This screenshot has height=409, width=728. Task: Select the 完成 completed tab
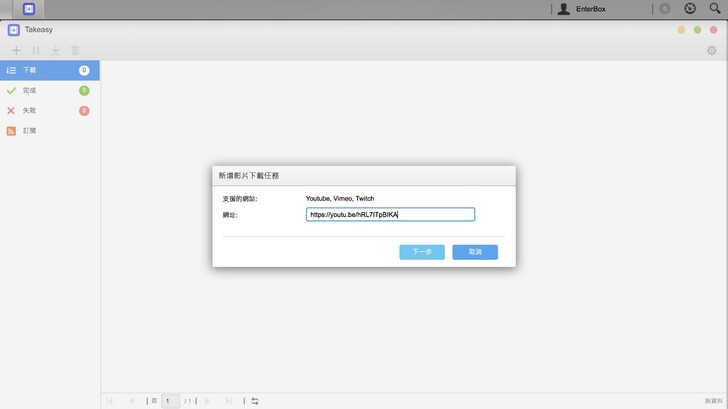click(50, 91)
